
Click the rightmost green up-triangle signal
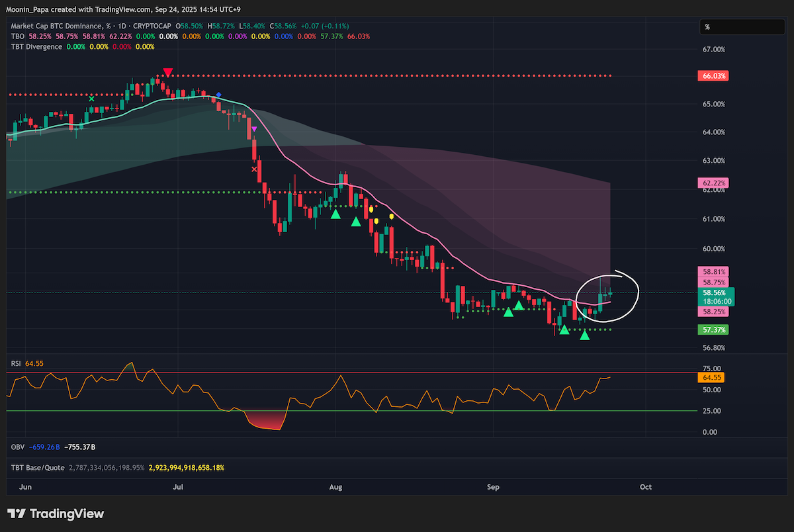click(585, 336)
